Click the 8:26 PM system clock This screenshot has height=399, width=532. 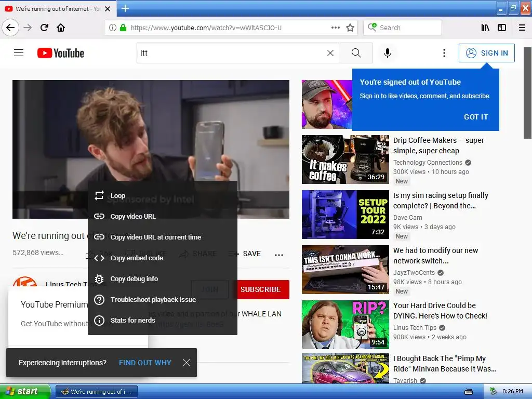(x=513, y=391)
